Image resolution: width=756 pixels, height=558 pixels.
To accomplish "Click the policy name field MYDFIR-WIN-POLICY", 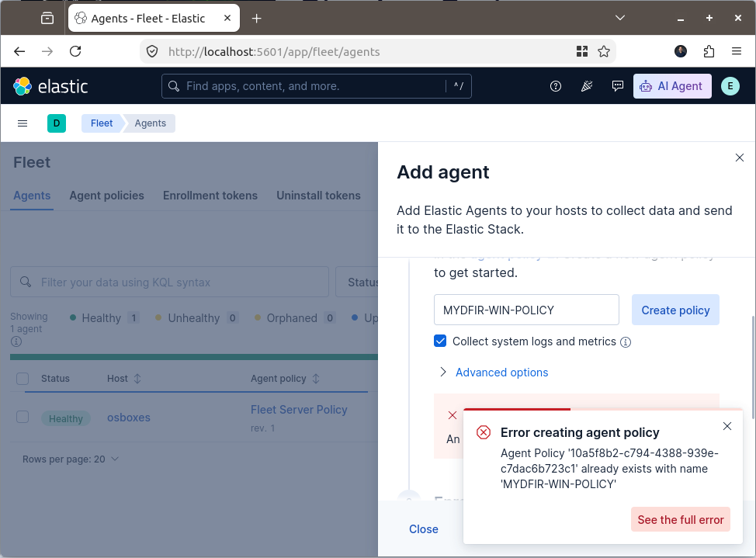I will tap(526, 310).
